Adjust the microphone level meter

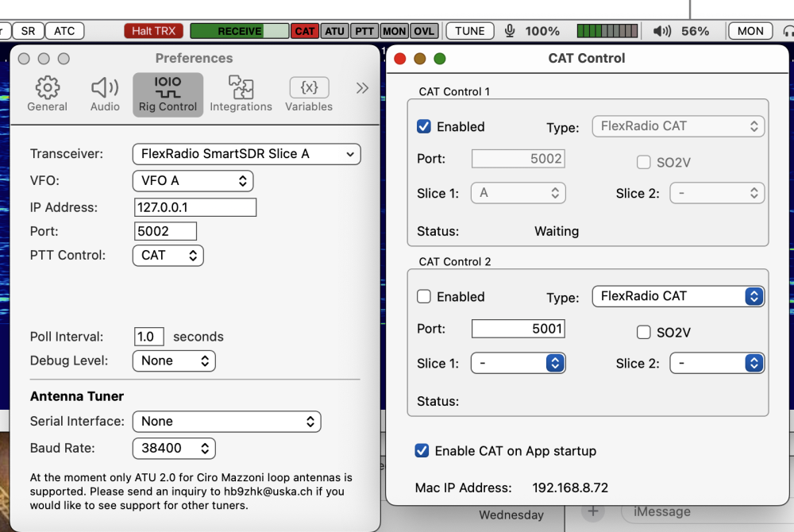click(x=607, y=31)
